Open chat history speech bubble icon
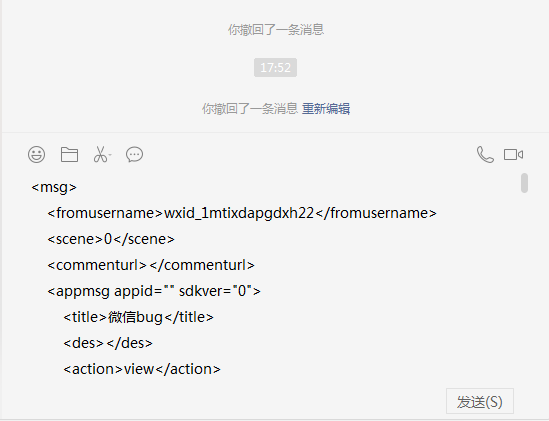 (134, 154)
